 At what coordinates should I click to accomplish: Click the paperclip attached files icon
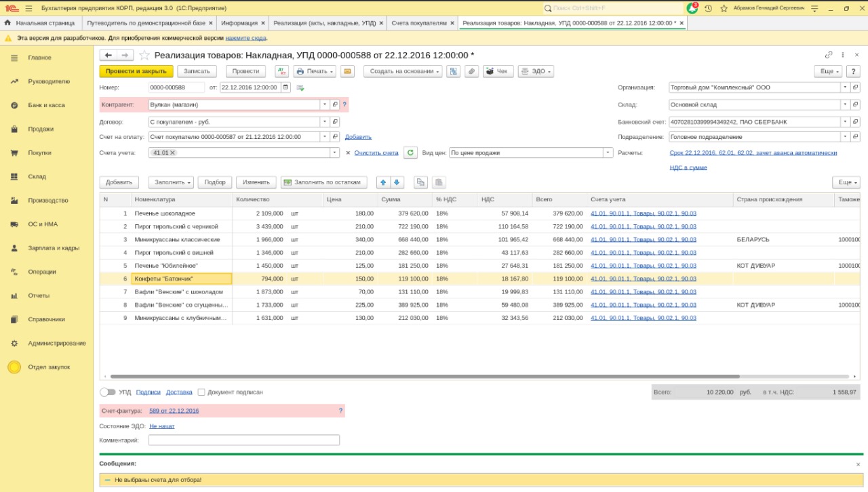click(x=471, y=71)
